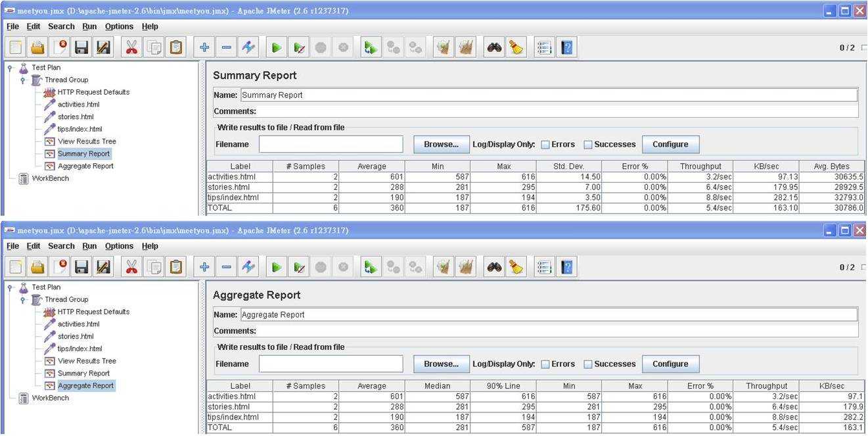Click Open file folder icon in Summary Report window
Screen dimensions: 868x436
point(38,47)
